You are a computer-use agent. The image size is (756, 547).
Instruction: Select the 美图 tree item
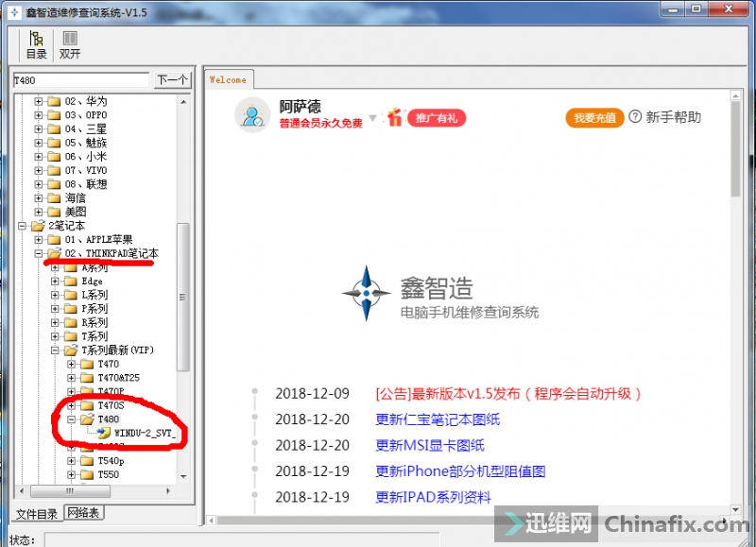(x=76, y=212)
